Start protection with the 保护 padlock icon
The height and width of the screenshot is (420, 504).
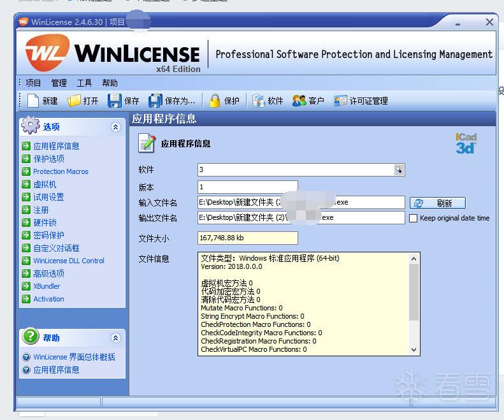click(x=214, y=101)
